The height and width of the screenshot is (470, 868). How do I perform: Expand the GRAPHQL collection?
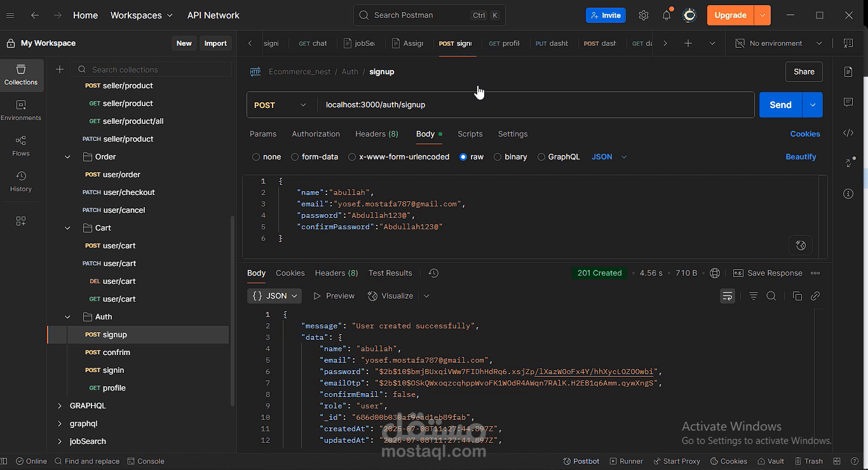pyautogui.click(x=60, y=406)
